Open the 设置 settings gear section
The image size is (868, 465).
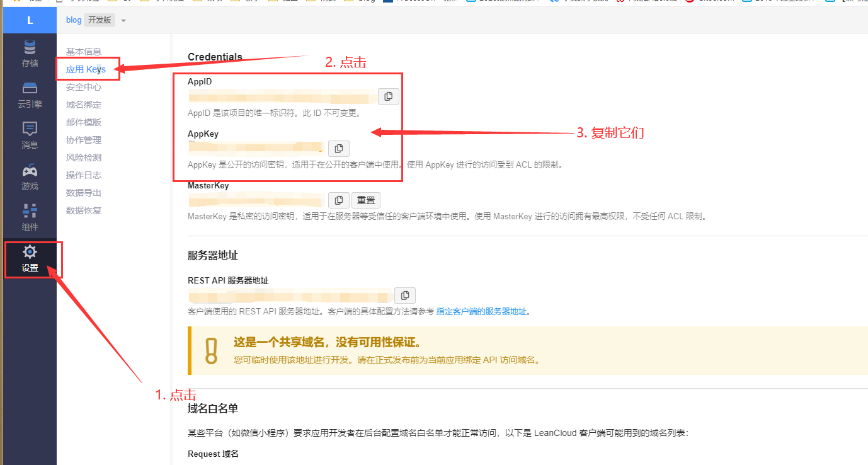pos(30,259)
